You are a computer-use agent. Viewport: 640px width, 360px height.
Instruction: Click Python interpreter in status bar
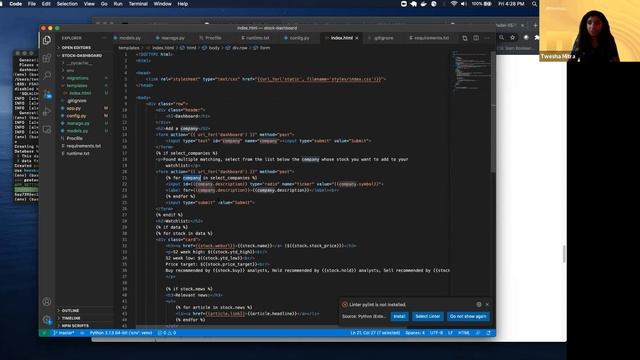121,333
